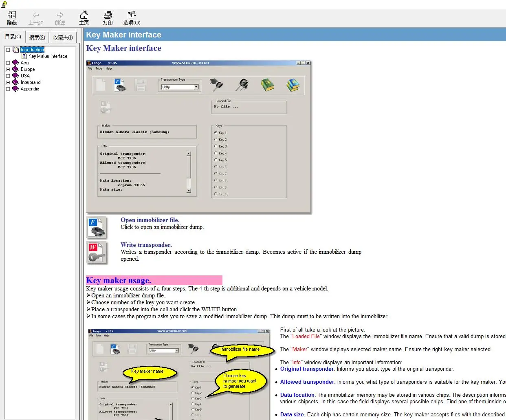Image resolution: width=506 pixels, height=420 pixels.
Task: Click first key-with-hat icon in Tango toolbar
Action: pyautogui.click(x=216, y=85)
